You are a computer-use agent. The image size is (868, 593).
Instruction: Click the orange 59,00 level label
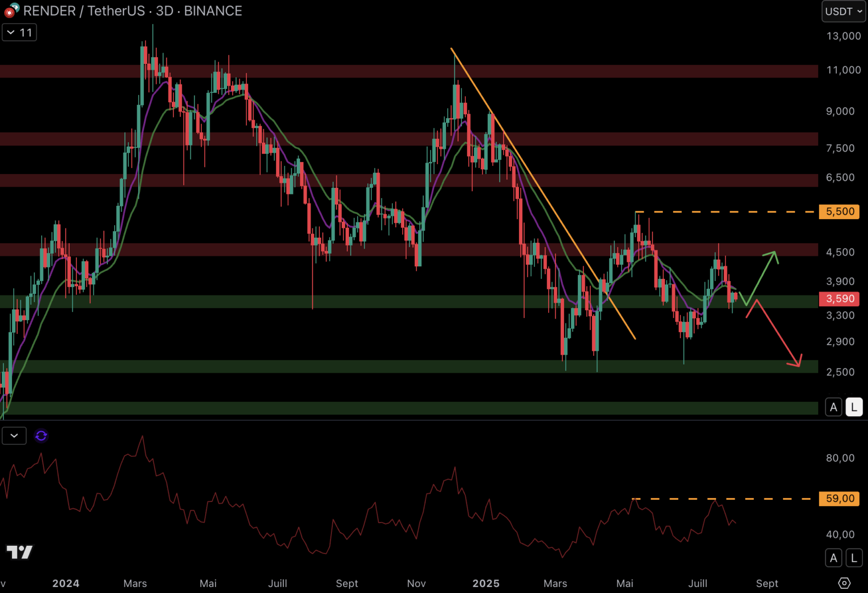(x=839, y=499)
